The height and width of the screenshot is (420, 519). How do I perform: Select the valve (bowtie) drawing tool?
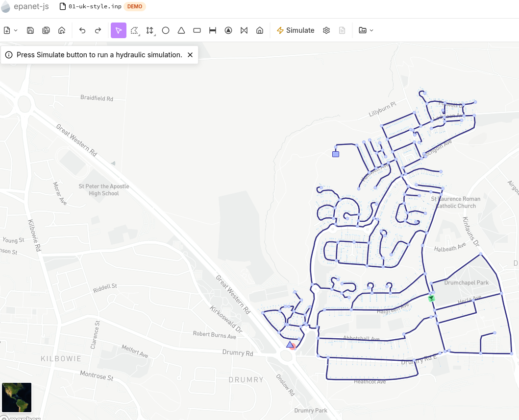(244, 30)
